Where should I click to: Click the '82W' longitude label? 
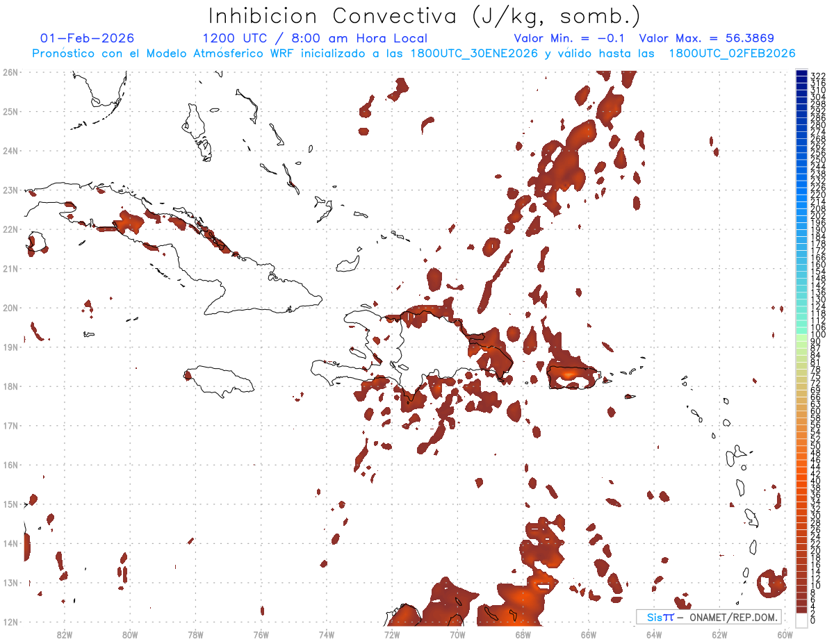[64, 634]
